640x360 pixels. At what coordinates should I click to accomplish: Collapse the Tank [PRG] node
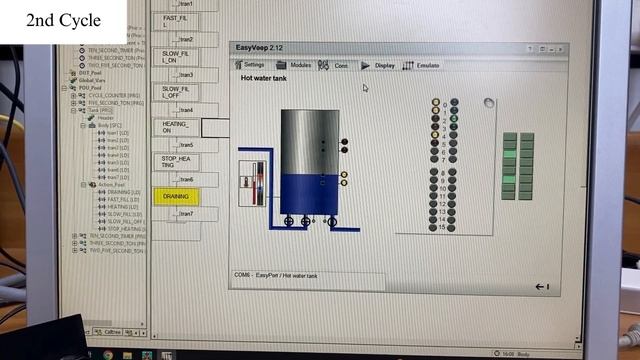coord(73,111)
